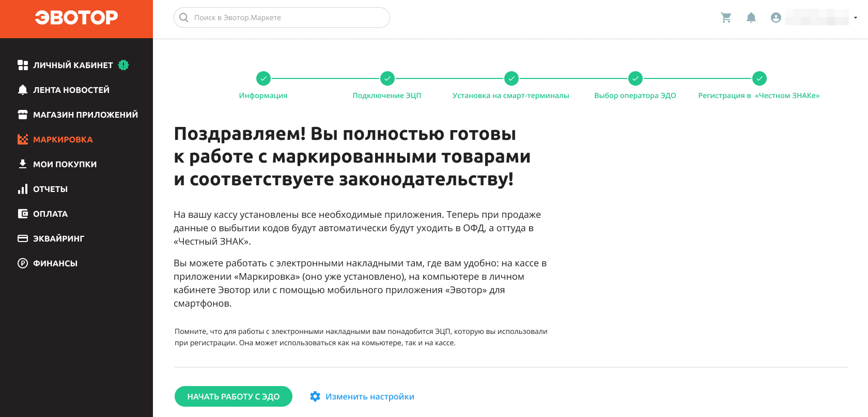Viewport: 868px width, 417px height.
Task: Go to Регистрация в «Честном ЗНАКе» label
Action: tap(759, 95)
